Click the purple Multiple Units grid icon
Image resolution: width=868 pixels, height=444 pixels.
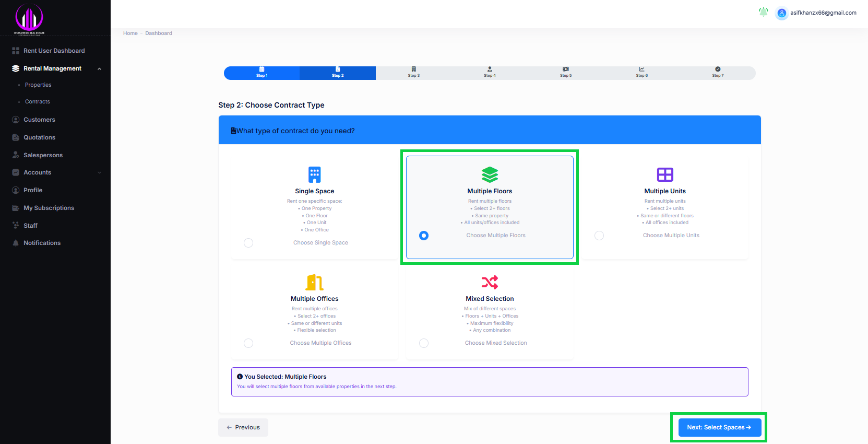click(664, 174)
